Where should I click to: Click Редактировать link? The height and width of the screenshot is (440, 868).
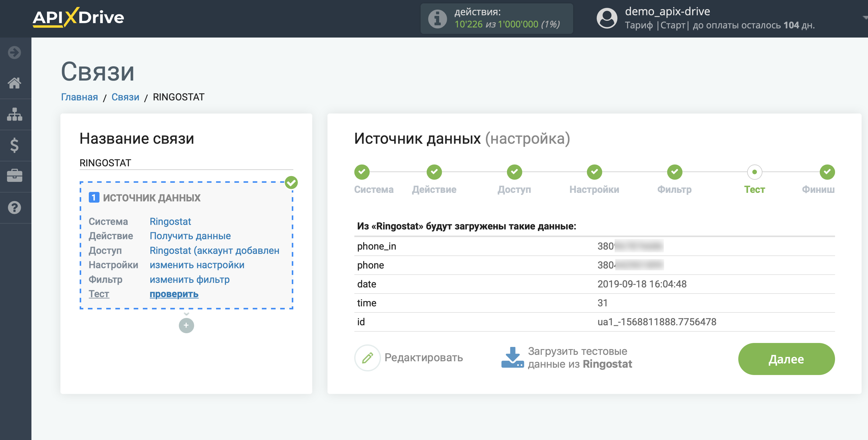tap(424, 357)
